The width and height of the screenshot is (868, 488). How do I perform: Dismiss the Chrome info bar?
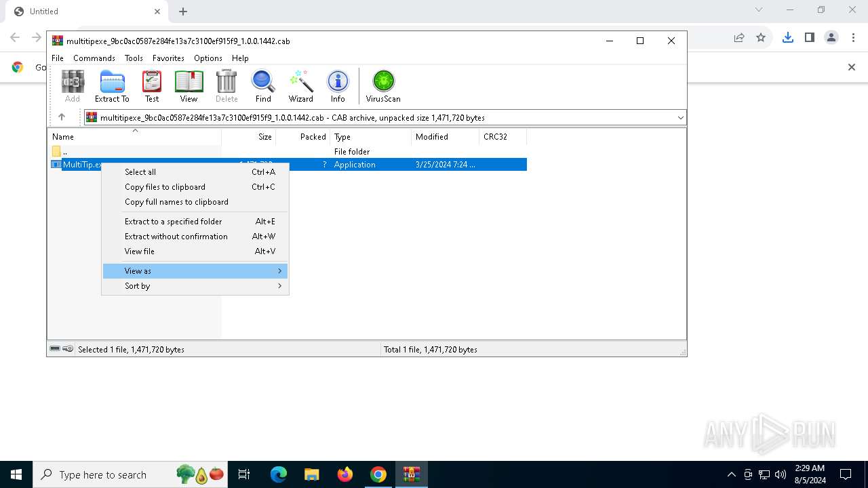(852, 67)
